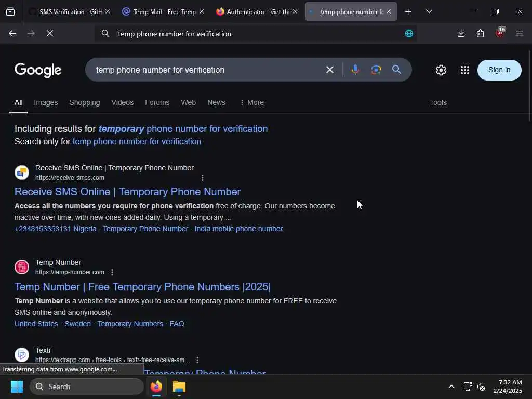532x399 pixels.
Task: Open Google quick settings gear
Action: [441, 70]
